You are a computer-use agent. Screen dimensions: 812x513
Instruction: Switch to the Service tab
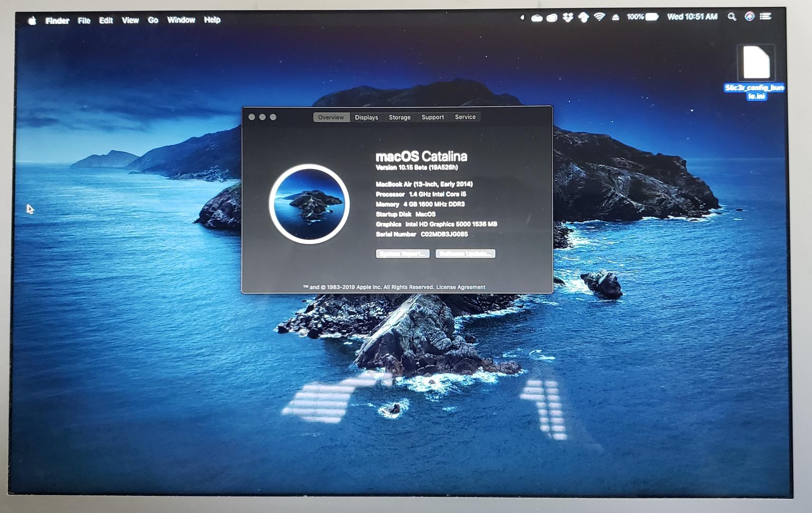(465, 117)
